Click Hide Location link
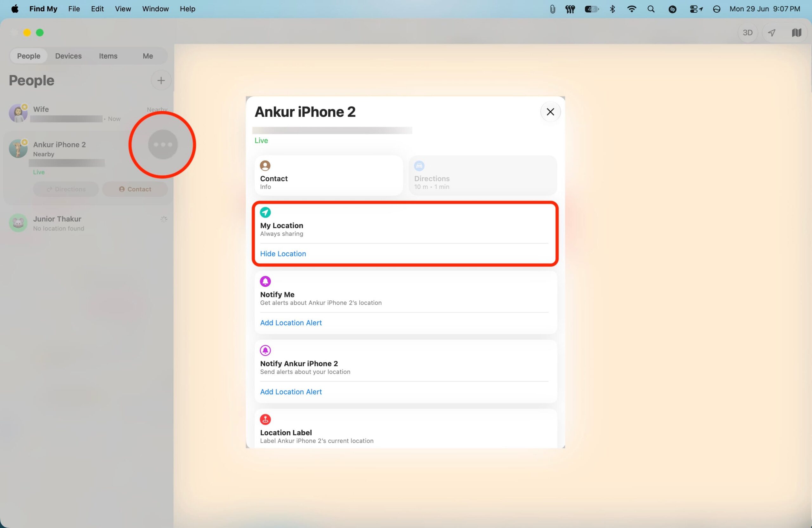 [283, 254]
